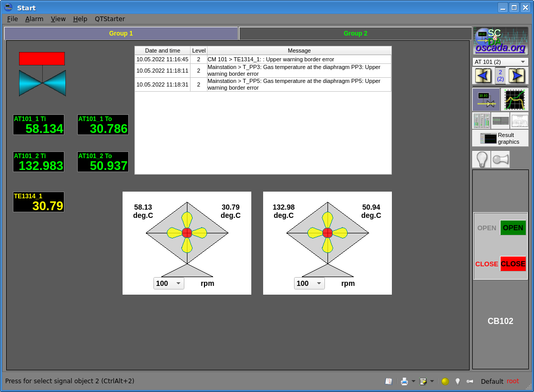Expand the right fan's 100 rpm dropdown
This screenshot has width=534, height=392.
click(x=309, y=283)
